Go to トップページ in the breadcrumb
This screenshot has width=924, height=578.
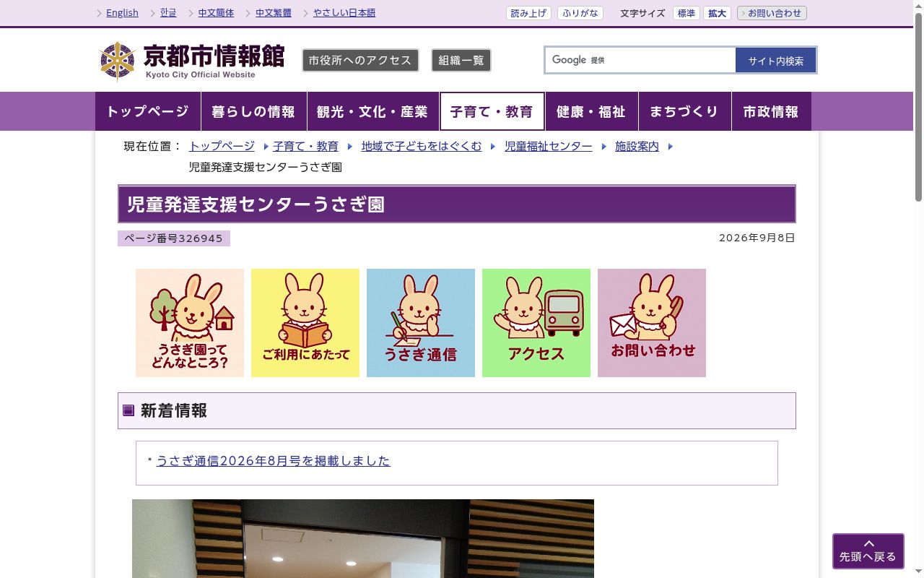pyautogui.click(x=222, y=146)
